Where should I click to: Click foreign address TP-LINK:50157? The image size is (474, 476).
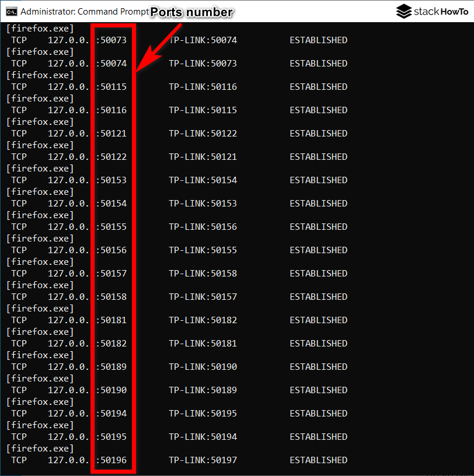pos(203,297)
